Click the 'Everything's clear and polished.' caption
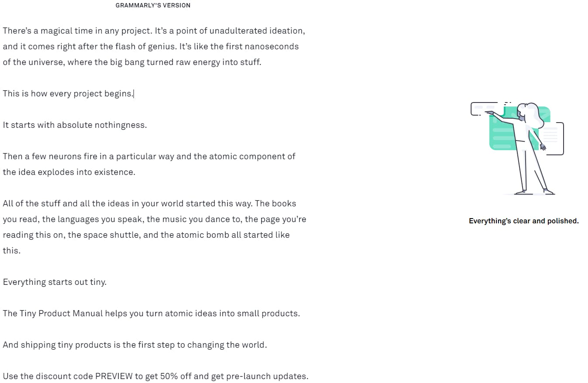588x383 pixels. pyautogui.click(x=523, y=221)
